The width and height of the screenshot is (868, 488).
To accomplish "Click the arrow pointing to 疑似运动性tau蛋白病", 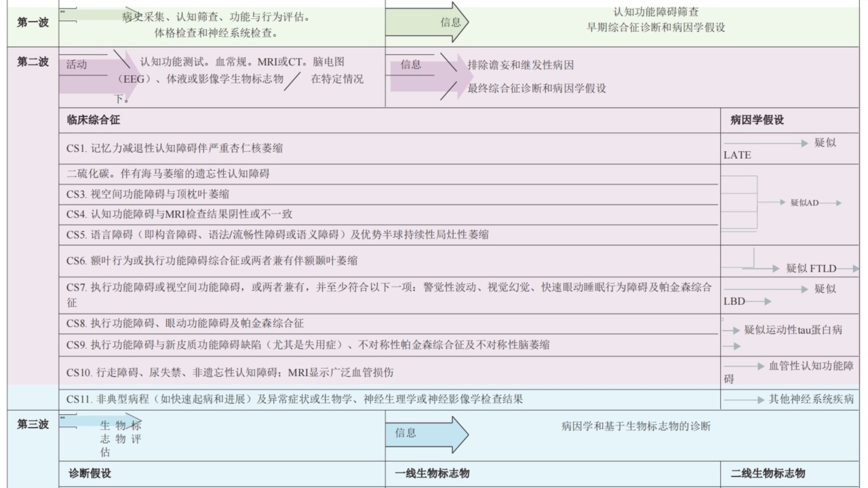I will 731,330.
